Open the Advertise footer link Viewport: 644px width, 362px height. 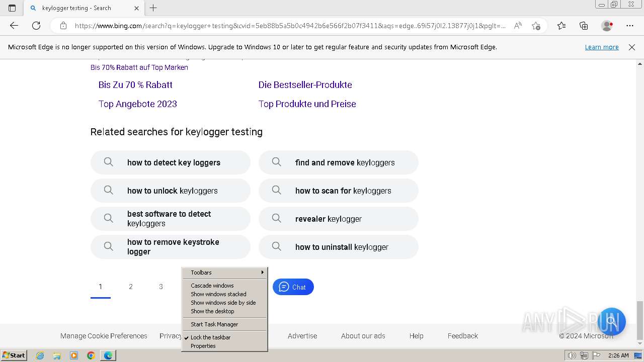point(302,336)
